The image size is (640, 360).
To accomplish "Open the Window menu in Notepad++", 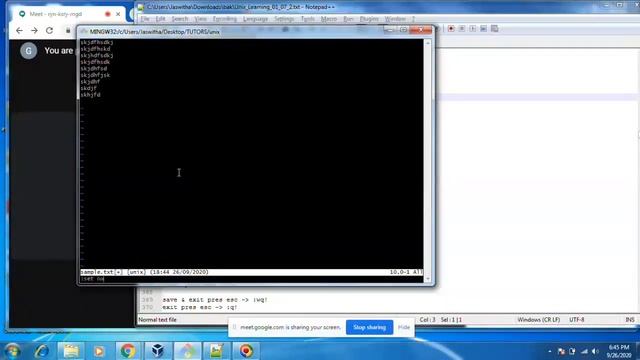I will pos(395,19).
